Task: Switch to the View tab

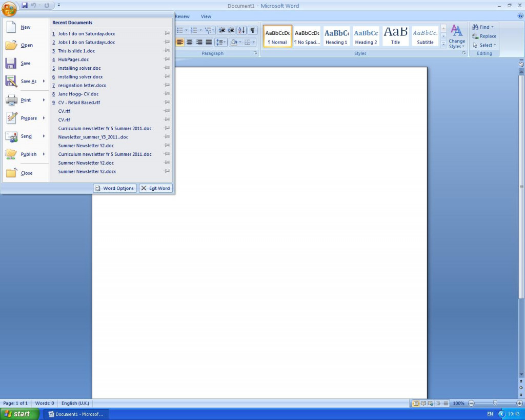Action: pyautogui.click(x=206, y=16)
